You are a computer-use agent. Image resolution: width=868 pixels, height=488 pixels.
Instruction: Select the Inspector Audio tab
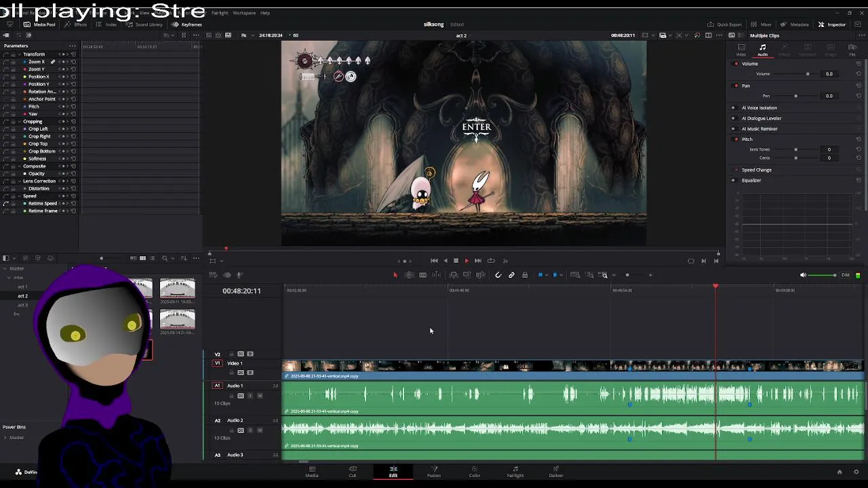tap(763, 49)
